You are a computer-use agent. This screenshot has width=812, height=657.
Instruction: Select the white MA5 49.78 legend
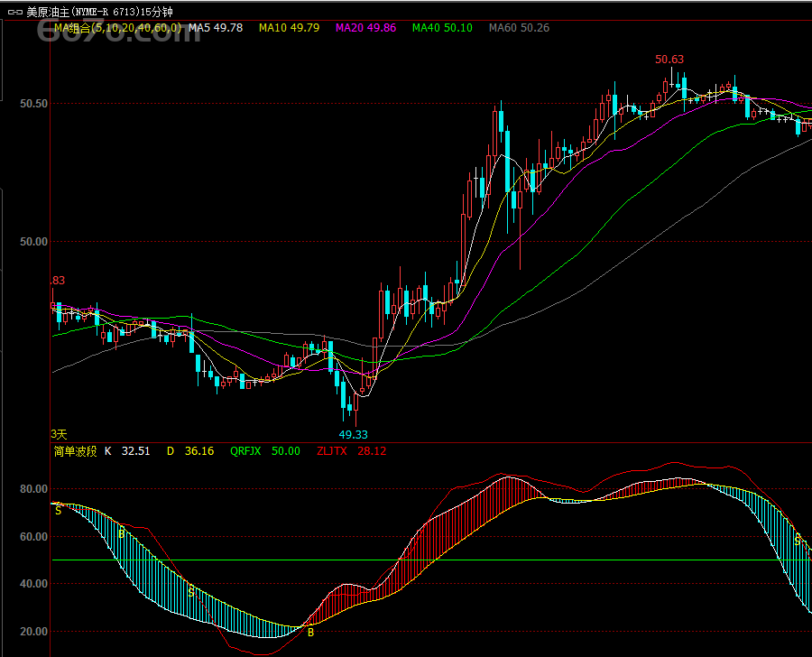coord(215,28)
